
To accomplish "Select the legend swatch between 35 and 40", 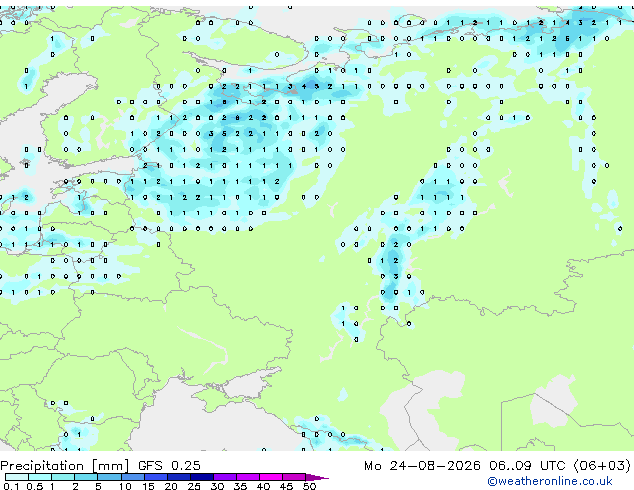I will tap(247, 477).
